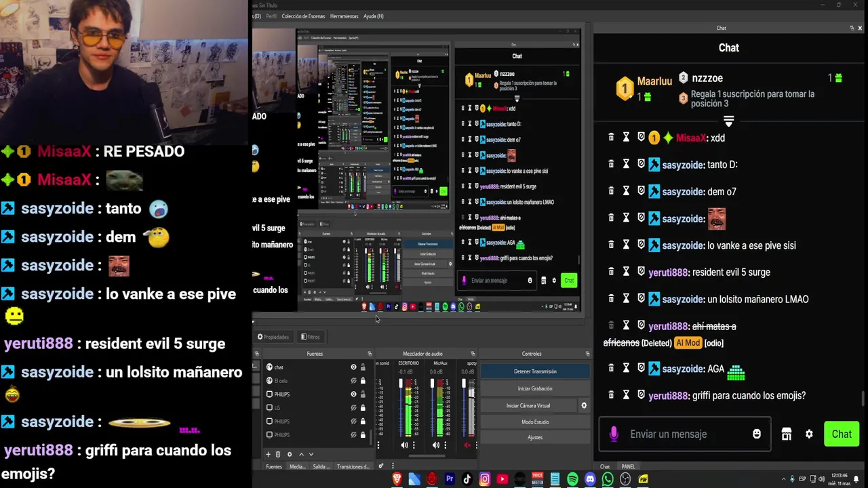Viewport: 868px width, 488px height.
Task: Move the selected source down
Action: point(311,454)
